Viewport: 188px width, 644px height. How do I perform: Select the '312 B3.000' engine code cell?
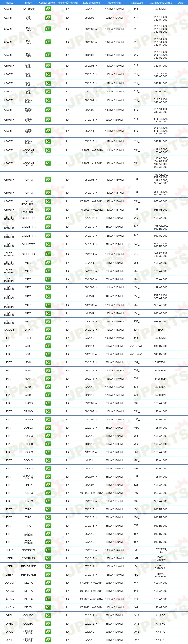tap(160, 91)
